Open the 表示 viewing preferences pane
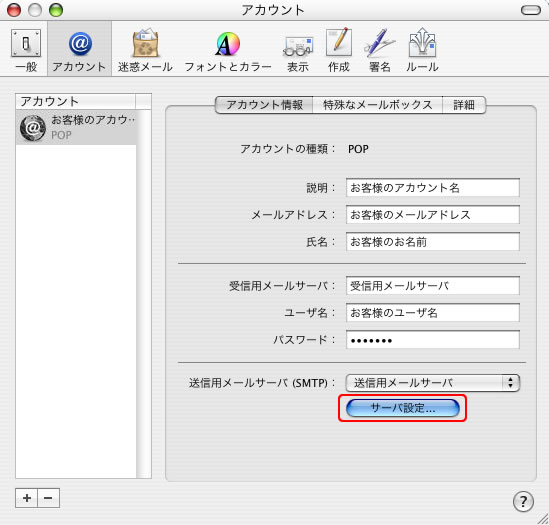 tap(298, 50)
